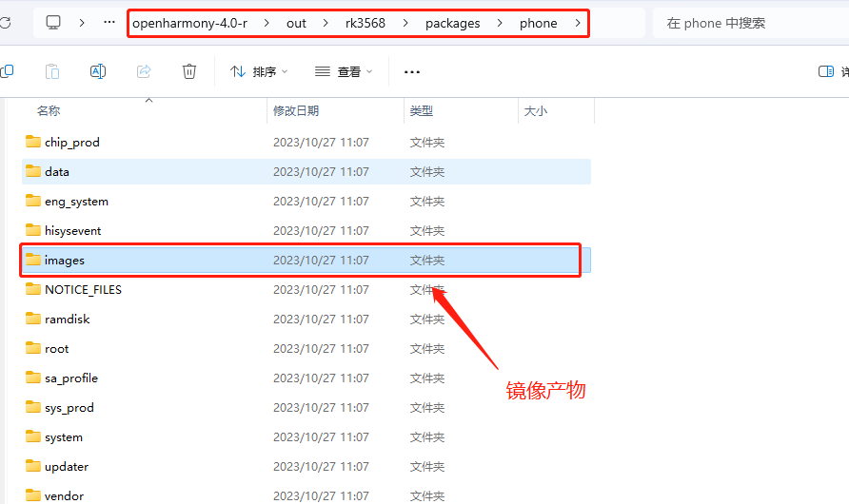The height and width of the screenshot is (504, 849).
Task: Go to openharmony-4.0-r in breadcrumb
Action: (x=190, y=23)
